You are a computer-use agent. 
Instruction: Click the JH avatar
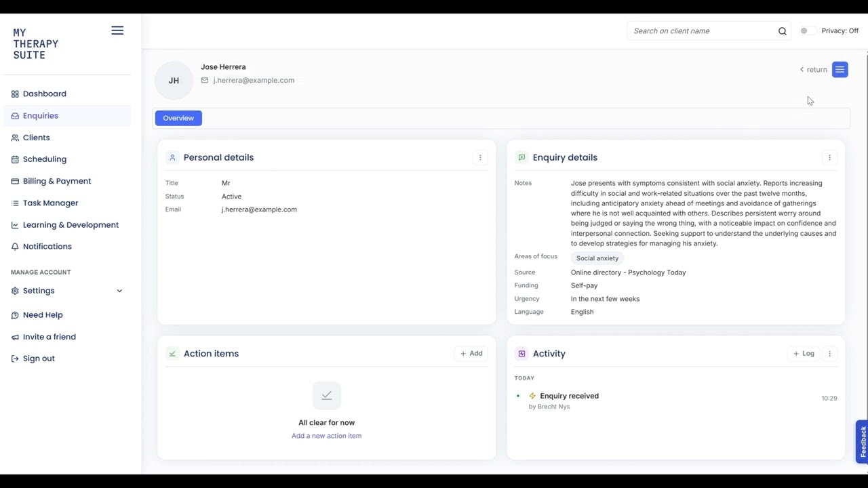point(174,80)
